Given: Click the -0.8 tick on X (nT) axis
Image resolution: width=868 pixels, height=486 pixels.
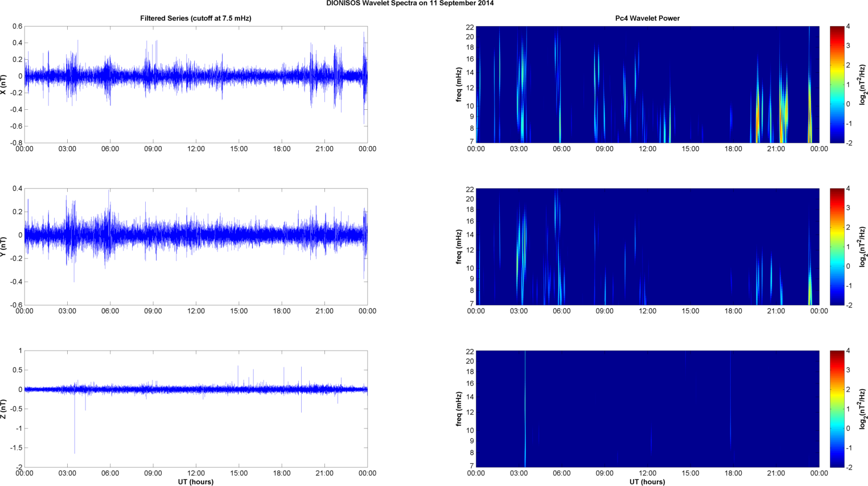Looking at the screenshot, I should tap(17, 143).
